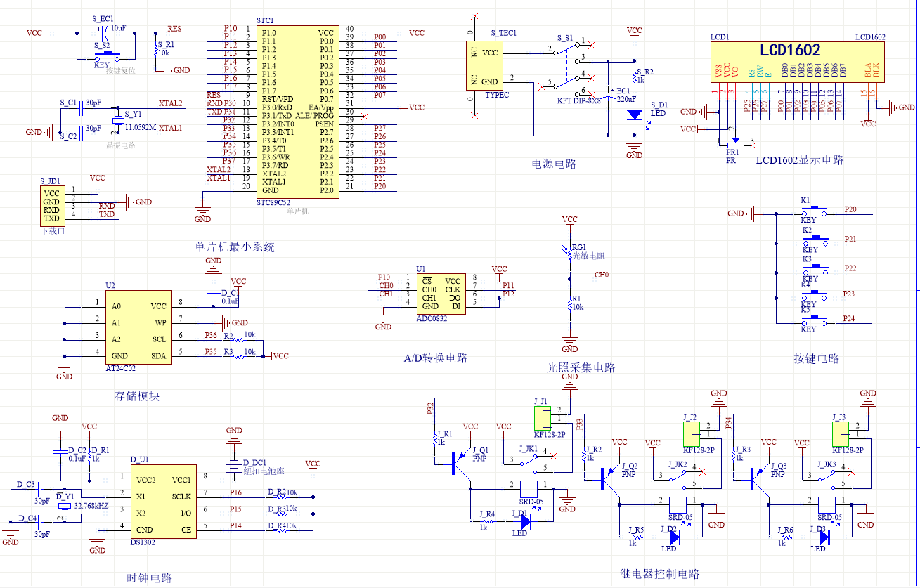This screenshot has width=920, height=588.
Task: Select the EC1 220uF capacitor
Action: [608, 93]
